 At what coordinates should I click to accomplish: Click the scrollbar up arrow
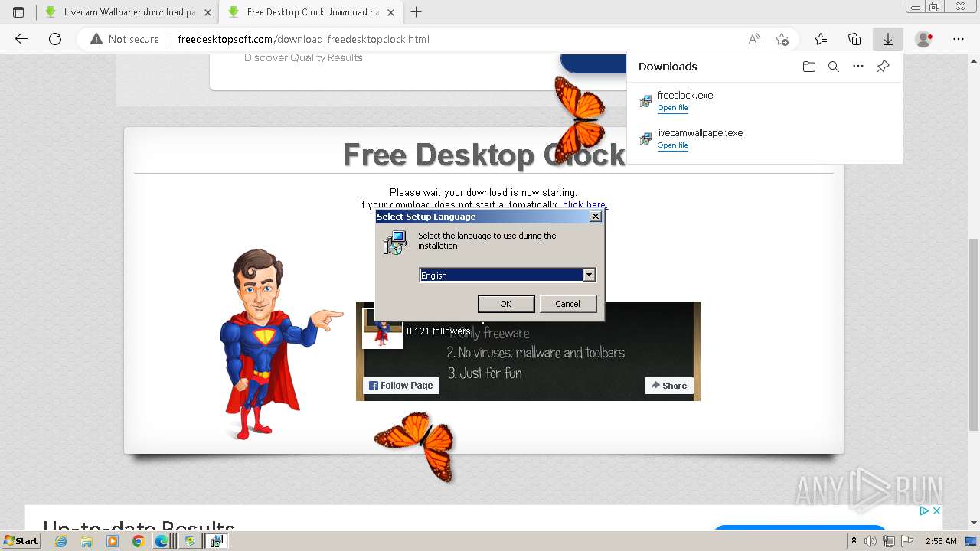[x=974, y=60]
